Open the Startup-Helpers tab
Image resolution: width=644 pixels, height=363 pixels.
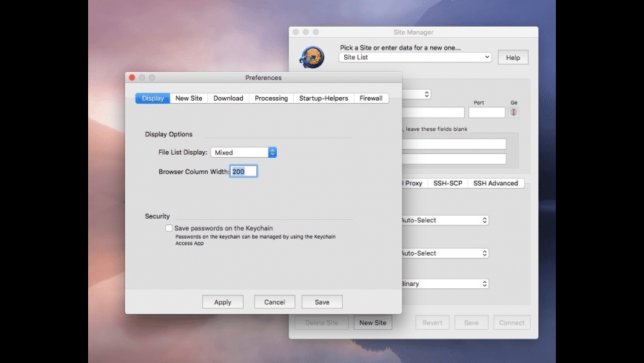[323, 99]
